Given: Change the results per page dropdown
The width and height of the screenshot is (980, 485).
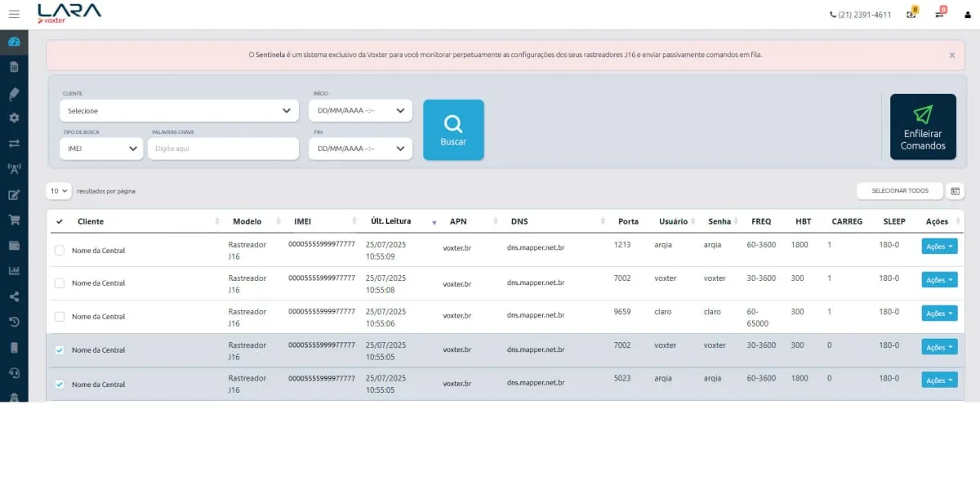Looking at the screenshot, I should pyautogui.click(x=59, y=191).
